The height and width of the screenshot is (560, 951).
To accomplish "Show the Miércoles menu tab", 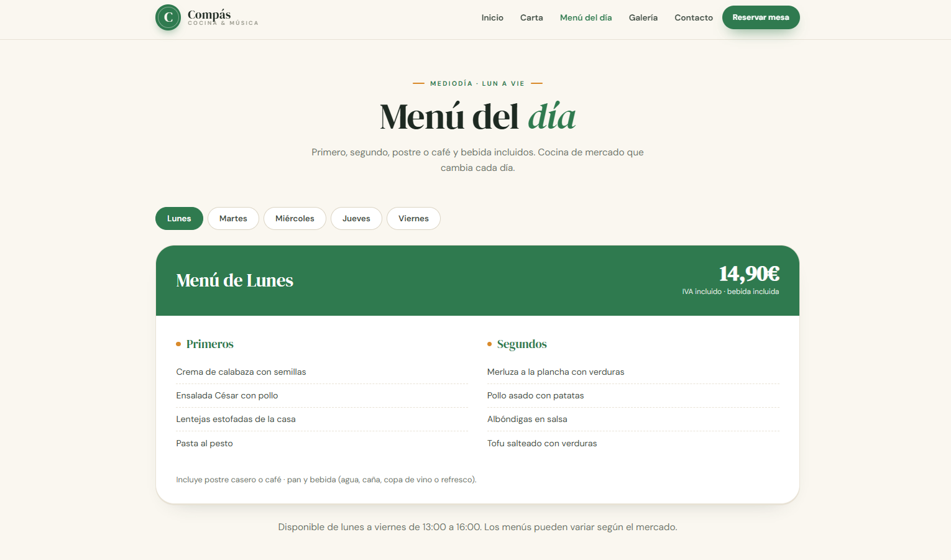I will [x=295, y=218].
